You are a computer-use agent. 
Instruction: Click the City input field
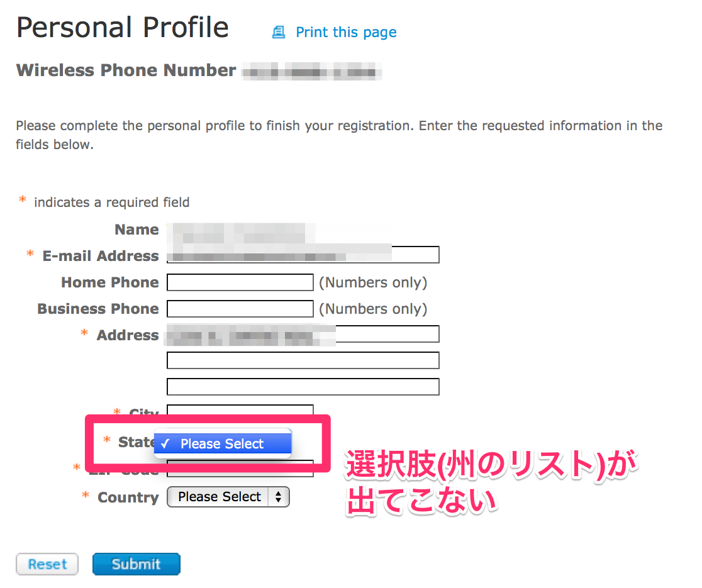tap(240, 411)
